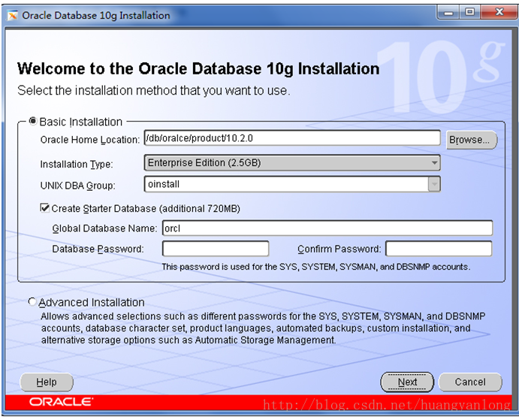Click the 'UNIX DBA Group:' label

(78, 186)
